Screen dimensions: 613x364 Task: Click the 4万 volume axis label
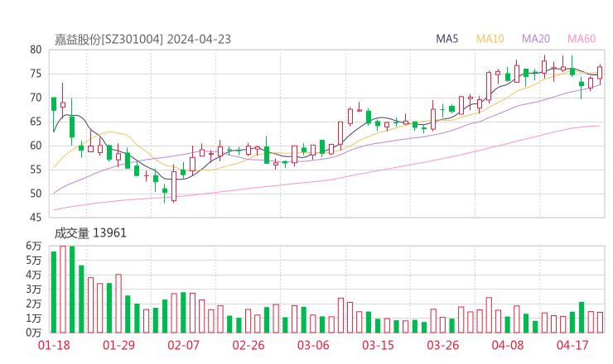coord(34,275)
